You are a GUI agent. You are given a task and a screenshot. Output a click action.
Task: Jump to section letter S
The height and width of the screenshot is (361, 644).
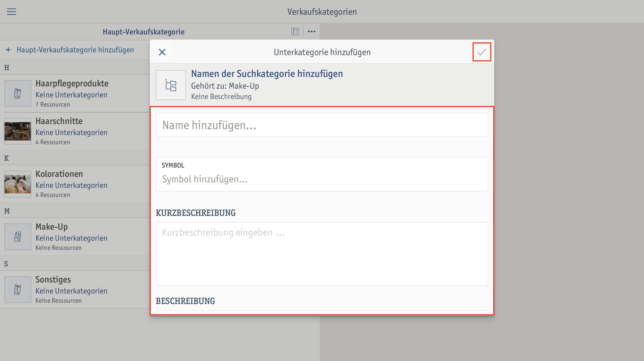coord(6,264)
